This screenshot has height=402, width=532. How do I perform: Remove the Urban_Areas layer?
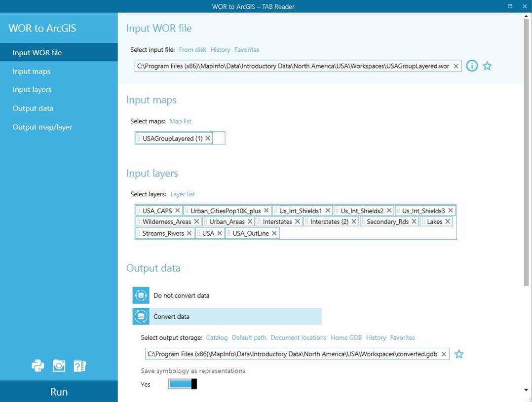coord(250,221)
